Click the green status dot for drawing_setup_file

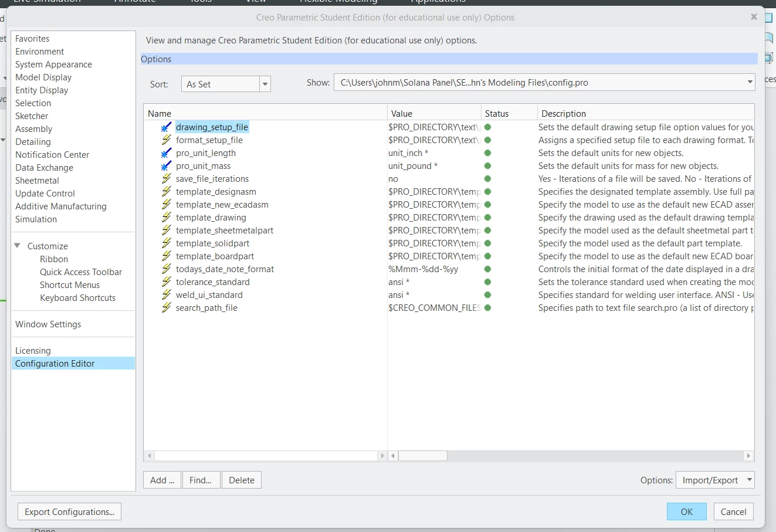point(487,127)
